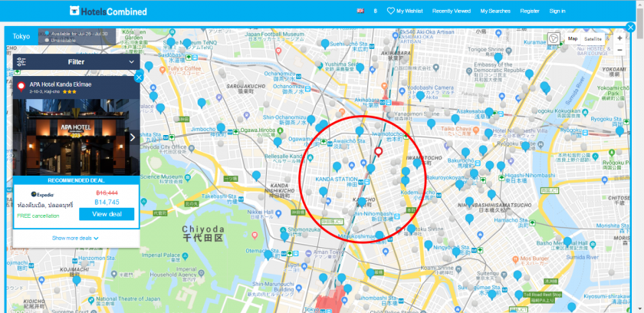Viewport: 644px width, 313px height.
Task: Click the struck-through ฿16,444 price
Action: (x=107, y=193)
